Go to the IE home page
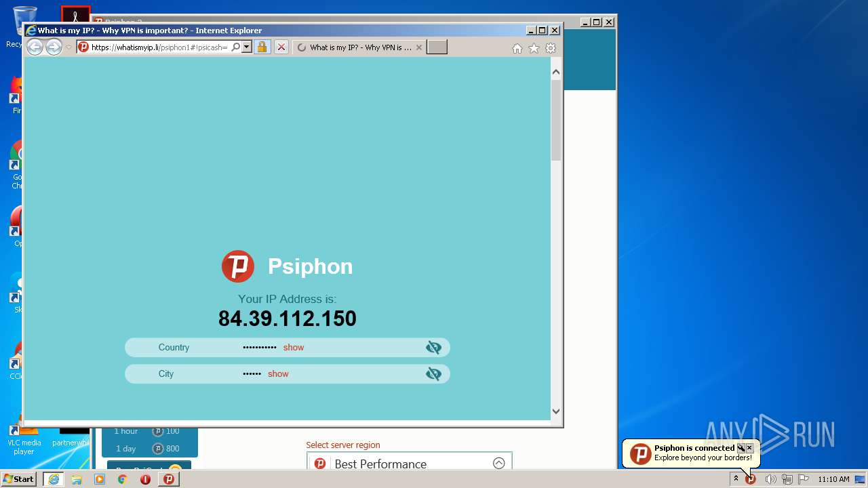This screenshot has width=868, height=488. [517, 48]
